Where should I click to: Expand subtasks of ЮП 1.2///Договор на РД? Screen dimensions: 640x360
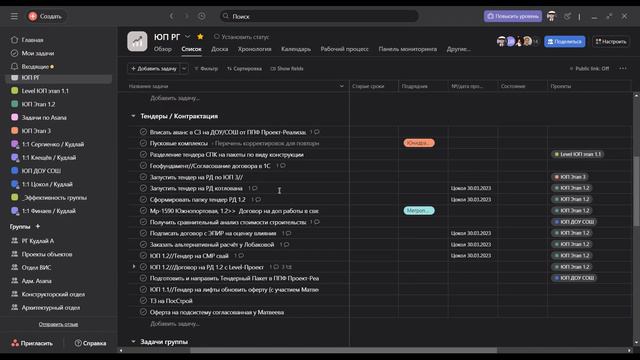pos(133,267)
